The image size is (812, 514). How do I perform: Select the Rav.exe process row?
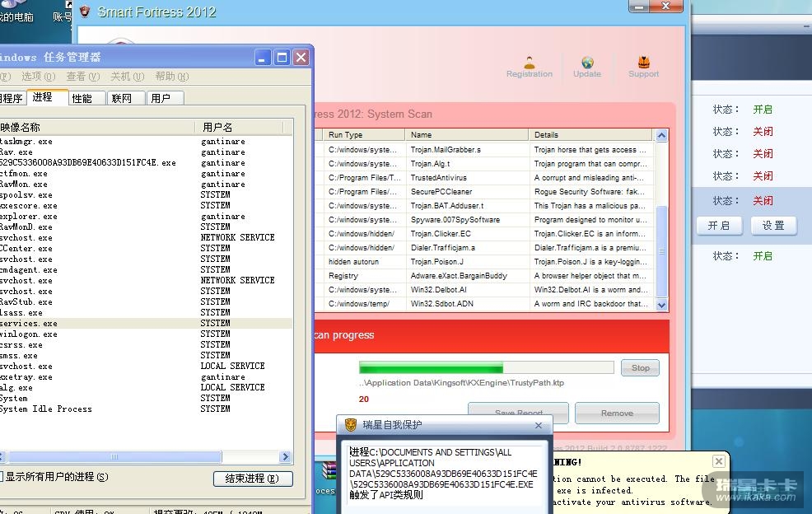[146, 152]
